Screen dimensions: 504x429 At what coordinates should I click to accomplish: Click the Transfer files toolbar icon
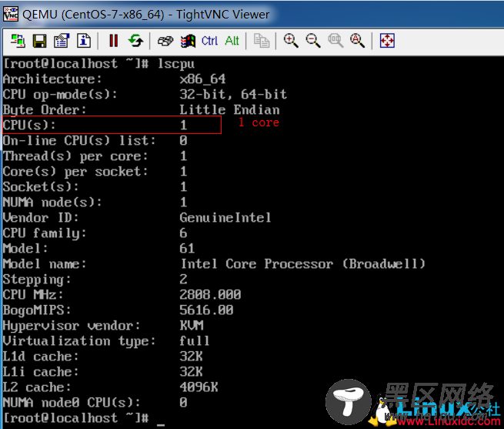tap(262, 41)
